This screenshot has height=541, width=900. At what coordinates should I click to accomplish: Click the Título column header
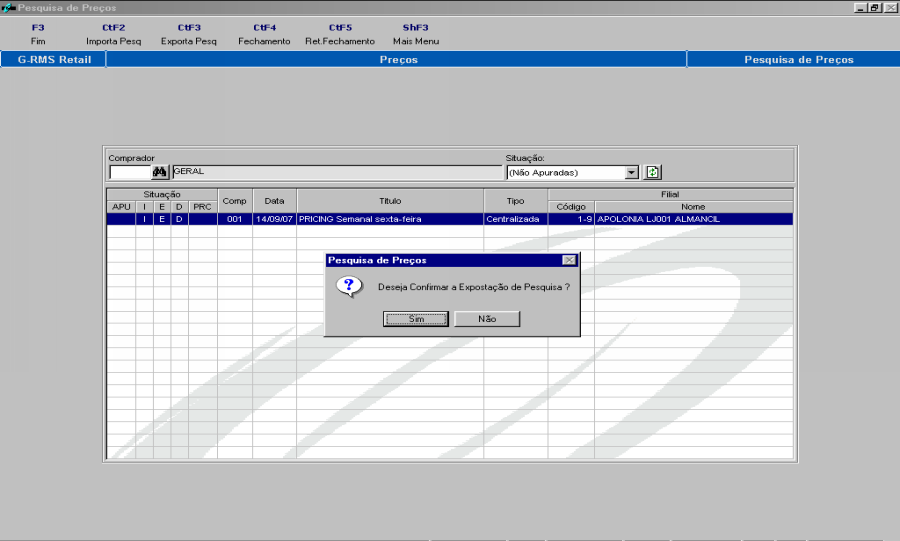pyautogui.click(x=390, y=201)
